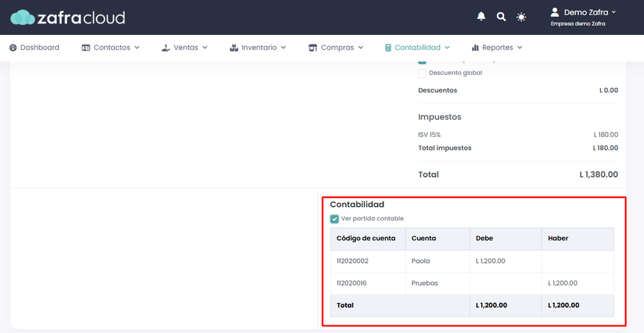The width and height of the screenshot is (644, 333).
Task: Click Total impuestos label
Action: (x=444, y=148)
